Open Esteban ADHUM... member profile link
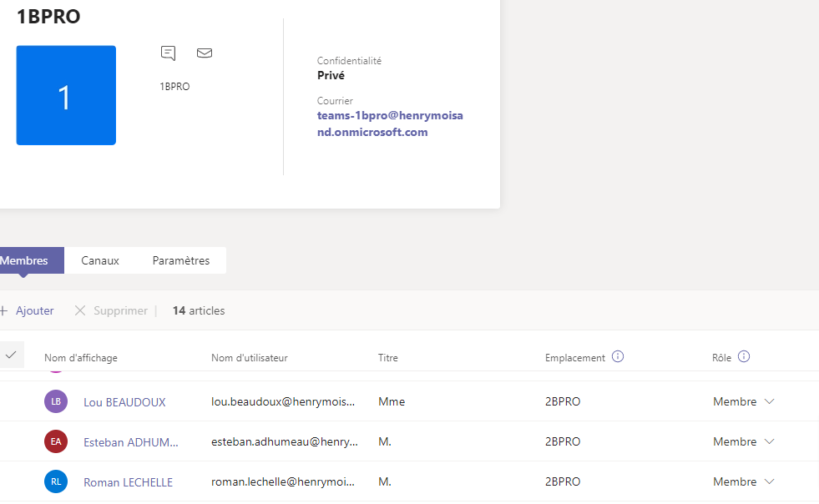The image size is (819, 504). pos(131,442)
